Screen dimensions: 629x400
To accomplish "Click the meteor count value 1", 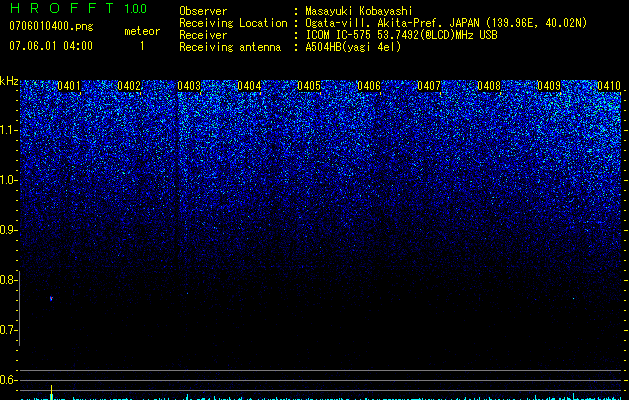I will 142,46.
